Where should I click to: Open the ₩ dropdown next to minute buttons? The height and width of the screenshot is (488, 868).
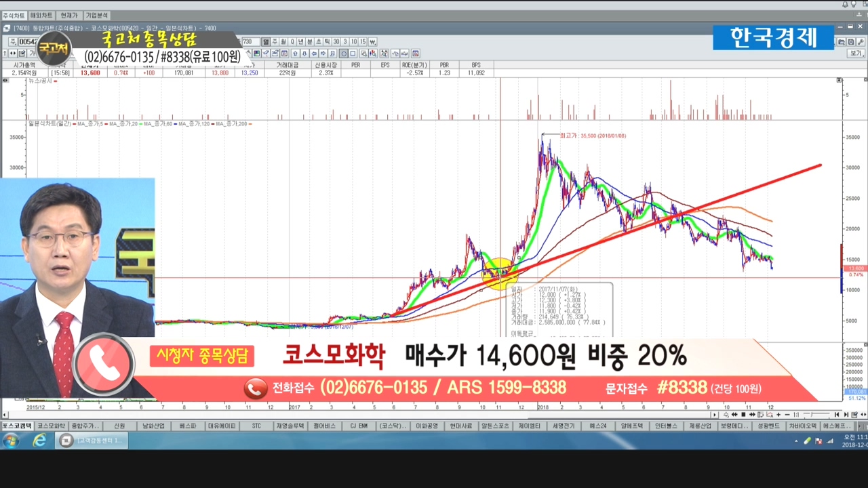372,42
